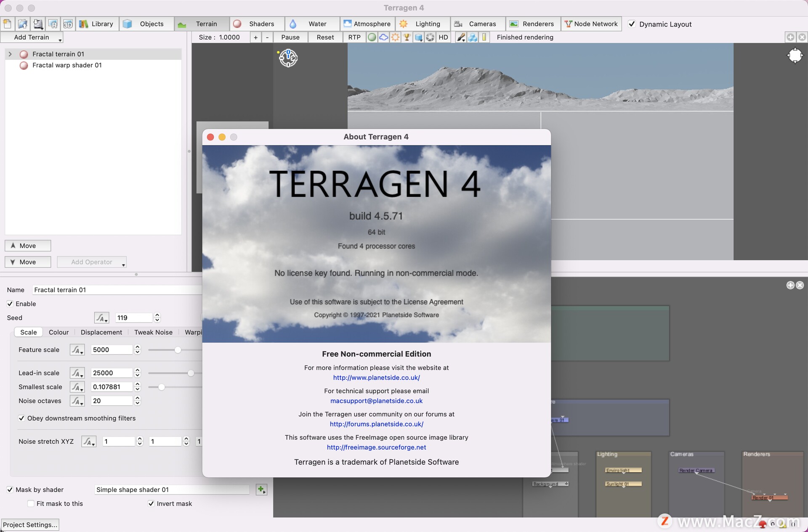Open the 3D preview icon
This screenshot has height=532, width=808.
[x=68, y=24]
